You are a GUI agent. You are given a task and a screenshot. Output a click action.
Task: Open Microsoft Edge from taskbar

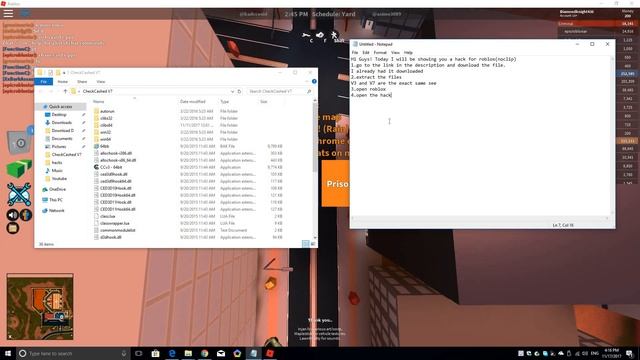[172, 353]
